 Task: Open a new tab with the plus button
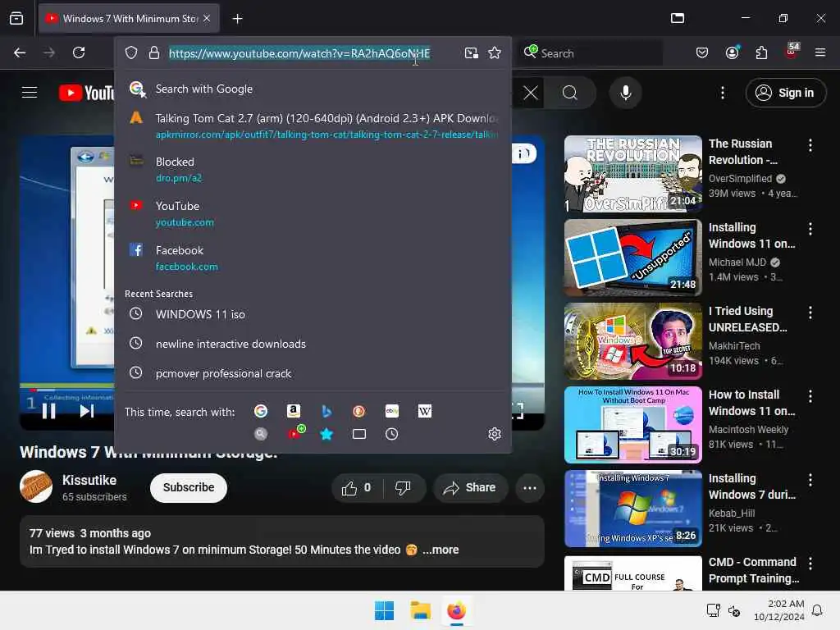[237, 19]
